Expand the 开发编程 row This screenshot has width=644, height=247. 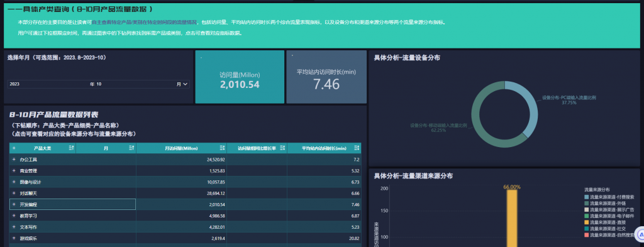click(x=14, y=204)
